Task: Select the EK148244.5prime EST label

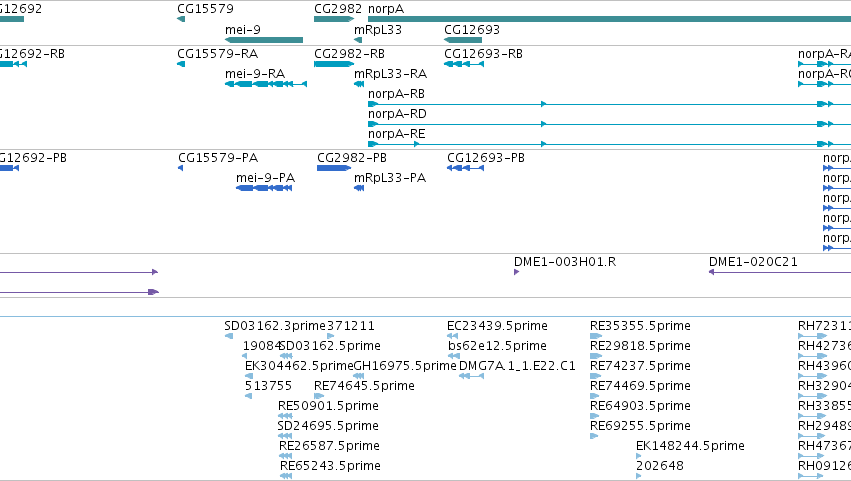Action: [690, 446]
